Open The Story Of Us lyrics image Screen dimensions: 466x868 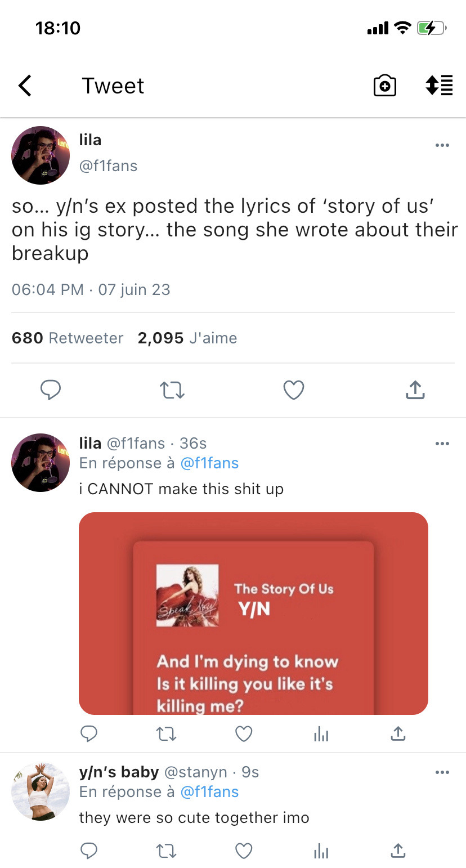[x=253, y=614]
